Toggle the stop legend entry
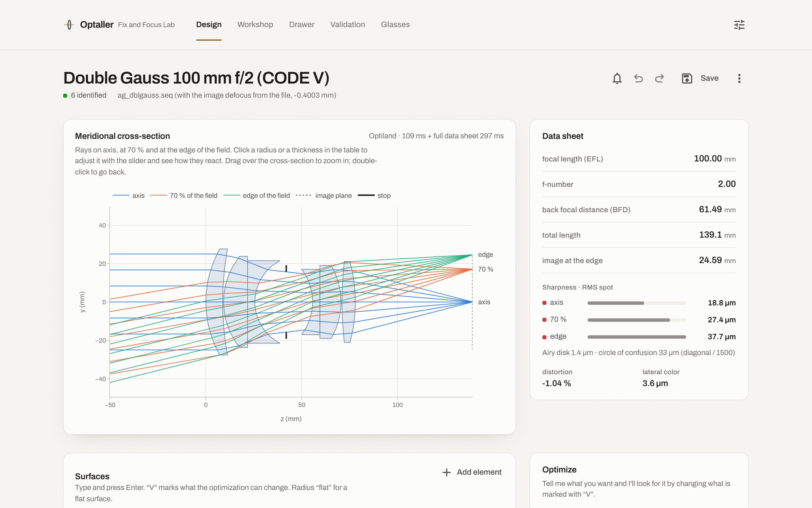This screenshot has width=812, height=508. click(x=374, y=195)
